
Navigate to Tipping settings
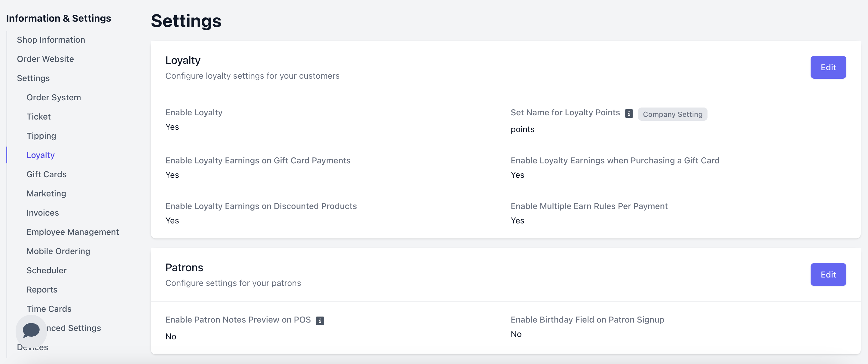[x=41, y=136]
